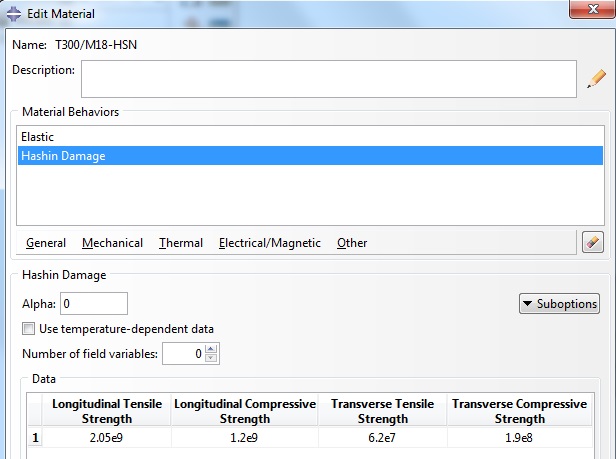Image resolution: width=616 pixels, height=459 pixels.
Task: Select Transverse Compressive Strength cell 1.9e8
Action: pos(519,438)
